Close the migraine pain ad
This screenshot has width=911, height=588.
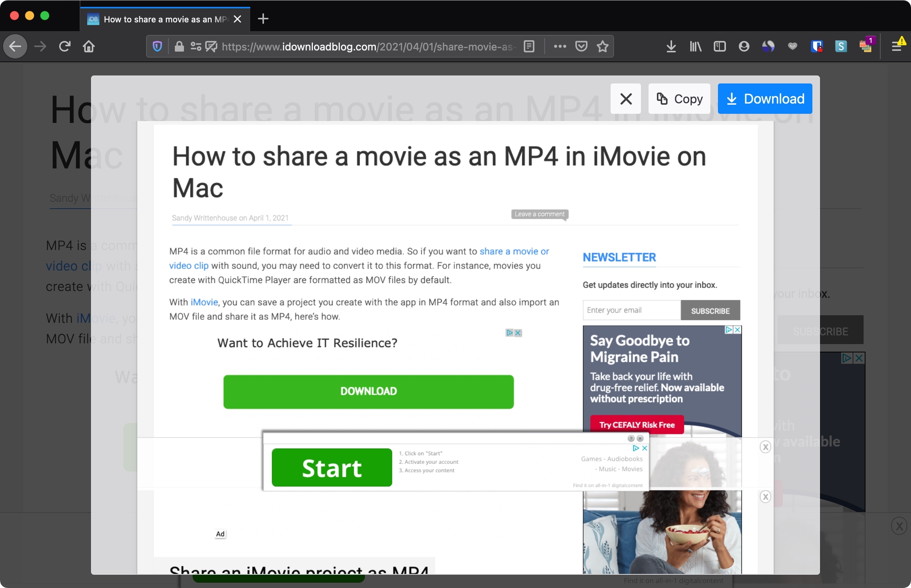pos(738,330)
